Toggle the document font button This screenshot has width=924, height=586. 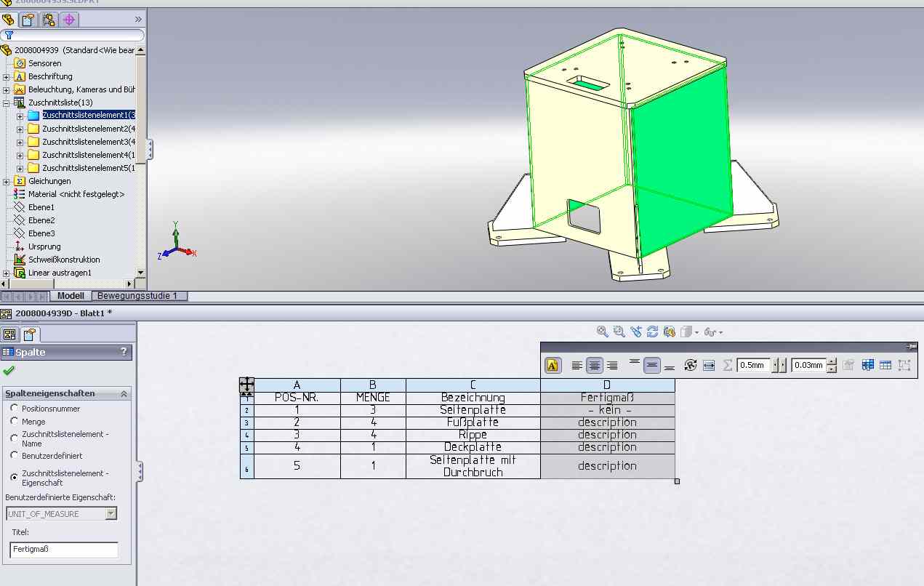pyautogui.click(x=553, y=366)
